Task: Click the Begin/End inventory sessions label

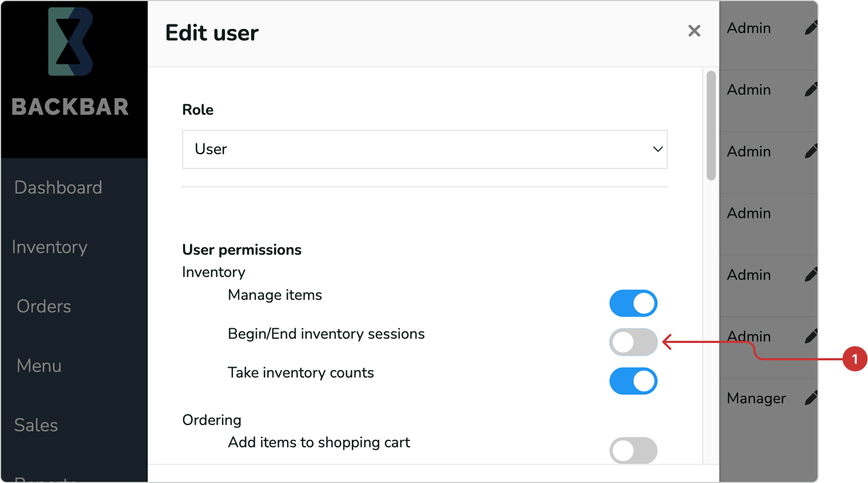Action: point(326,334)
